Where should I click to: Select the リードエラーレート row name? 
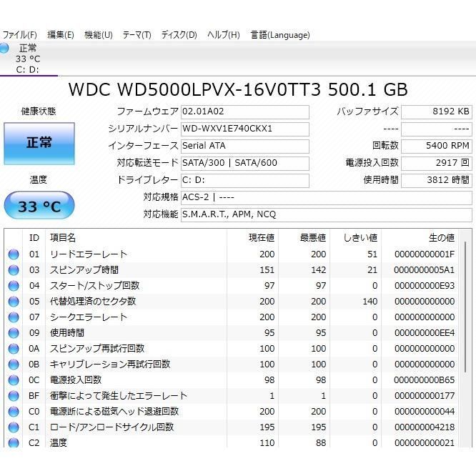89,254
